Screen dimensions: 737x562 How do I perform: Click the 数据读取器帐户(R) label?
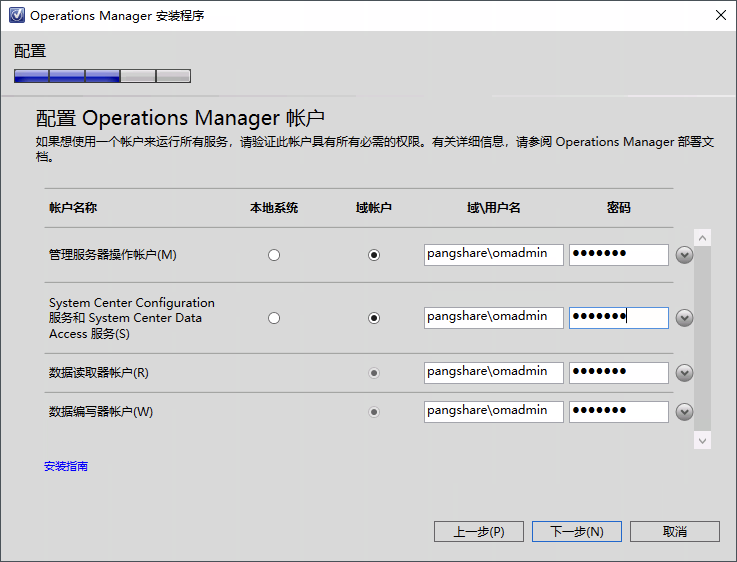(99, 373)
